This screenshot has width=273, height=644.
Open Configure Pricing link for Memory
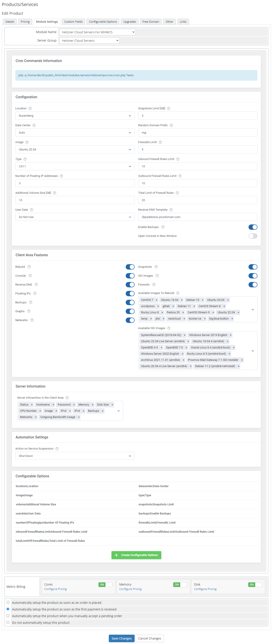tap(130, 589)
